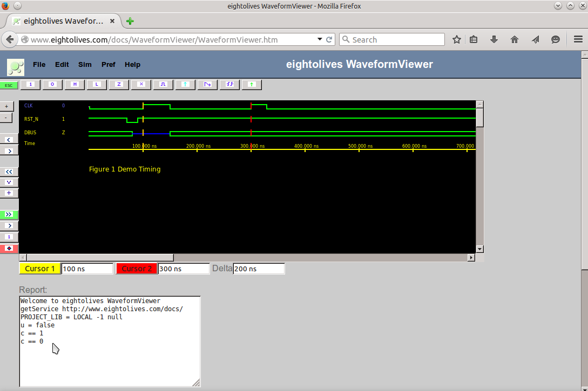
Task: Click the Figure 1 Demo Timing caption
Action: coord(125,169)
